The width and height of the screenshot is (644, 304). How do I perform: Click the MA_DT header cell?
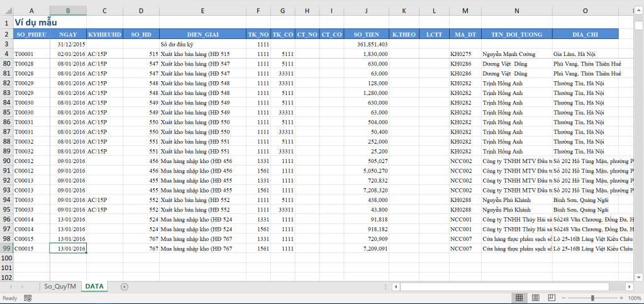465,35
